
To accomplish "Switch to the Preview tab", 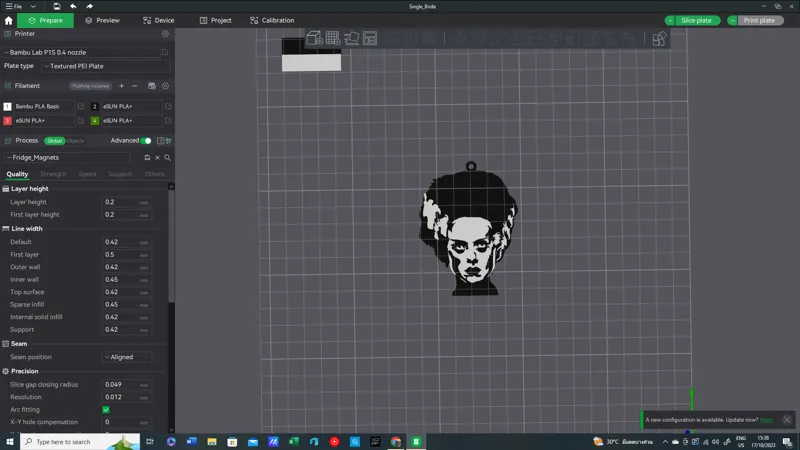I will (x=103, y=20).
